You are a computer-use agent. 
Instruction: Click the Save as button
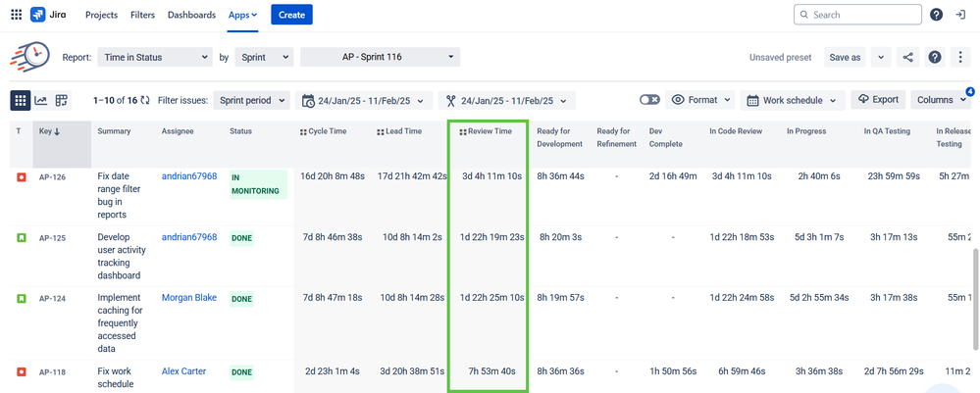(845, 57)
